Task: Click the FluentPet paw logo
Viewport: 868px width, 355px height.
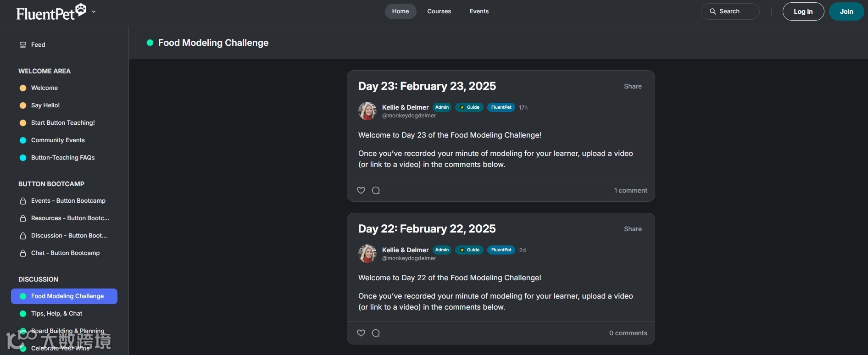Action: click(x=81, y=9)
